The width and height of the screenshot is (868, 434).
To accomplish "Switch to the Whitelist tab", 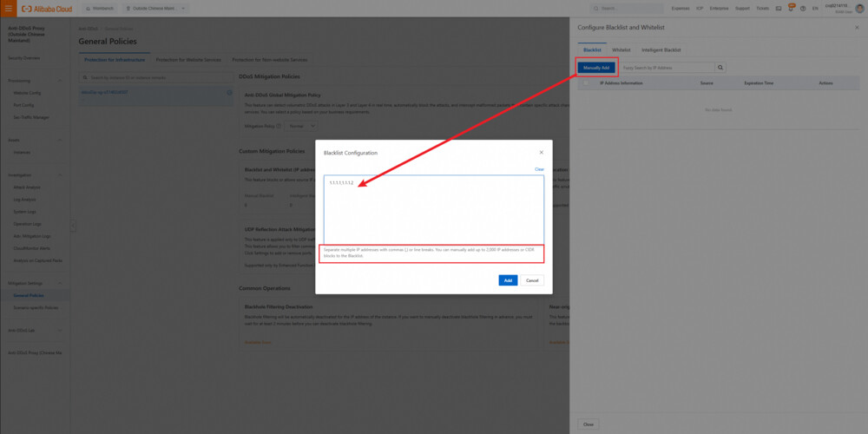I will click(621, 49).
